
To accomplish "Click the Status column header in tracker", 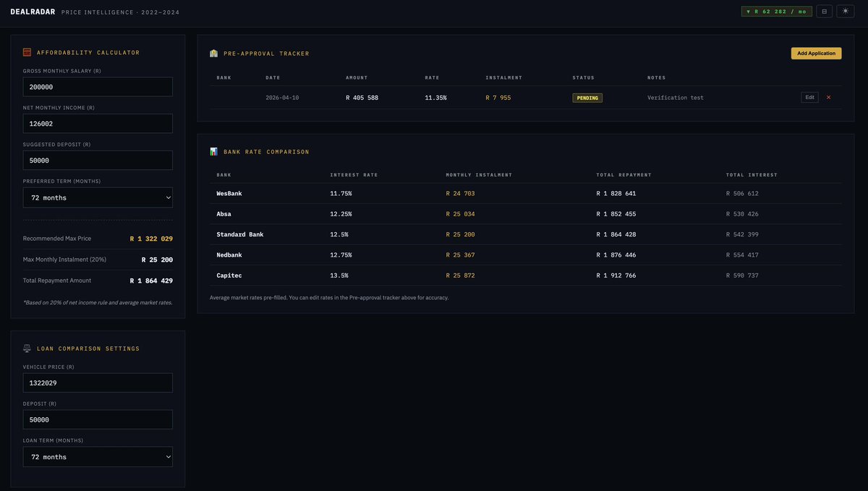I will click(584, 77).
